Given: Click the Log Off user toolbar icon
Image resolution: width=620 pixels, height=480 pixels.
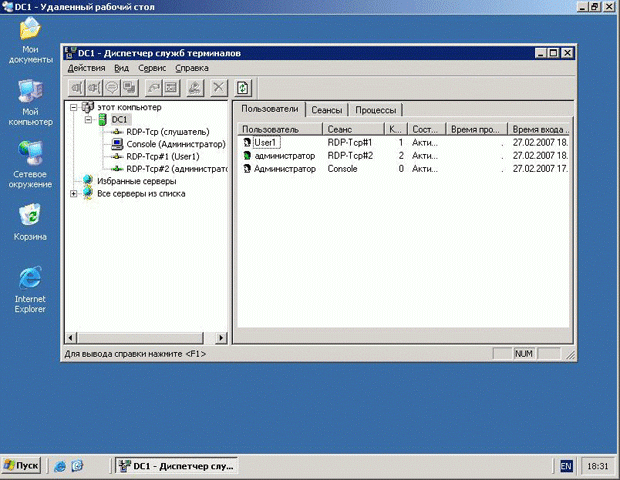Looking at the screenshot, I should [195, 87].
